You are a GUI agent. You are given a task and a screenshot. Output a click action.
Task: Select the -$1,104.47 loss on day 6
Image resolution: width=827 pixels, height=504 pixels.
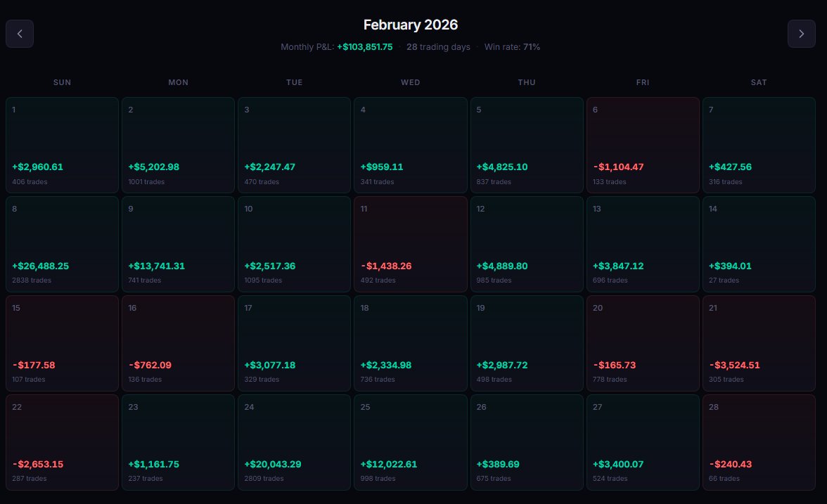(x=618, y=167)
